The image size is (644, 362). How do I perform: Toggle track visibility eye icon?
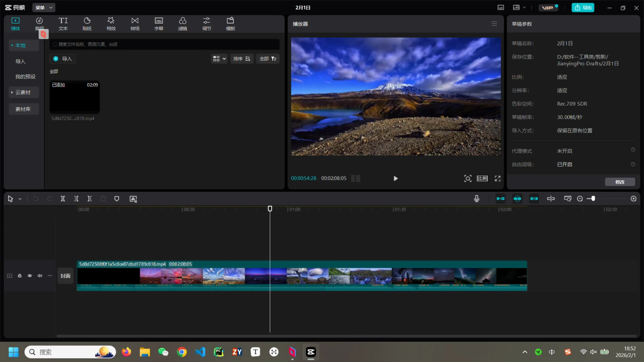click(30, 276)
